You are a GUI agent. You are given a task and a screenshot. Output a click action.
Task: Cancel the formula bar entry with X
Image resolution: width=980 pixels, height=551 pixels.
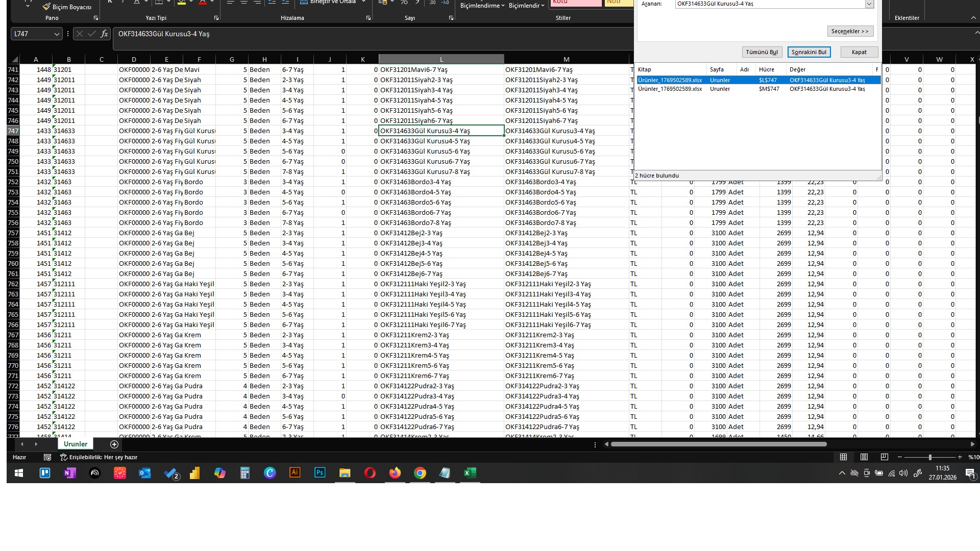79,34
